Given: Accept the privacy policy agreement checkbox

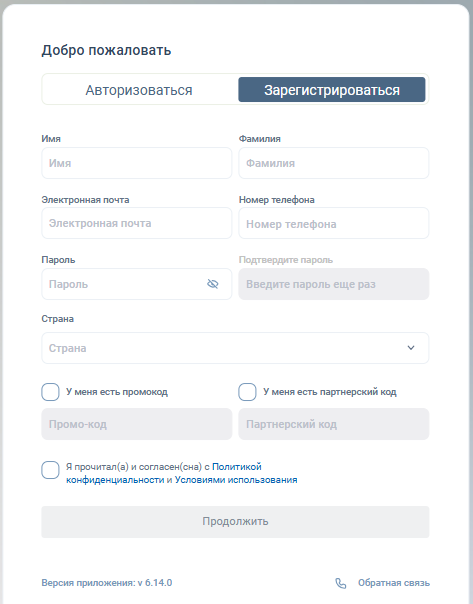Looking at the screenshot, I should pyautogui.click(x=50, y=470).
